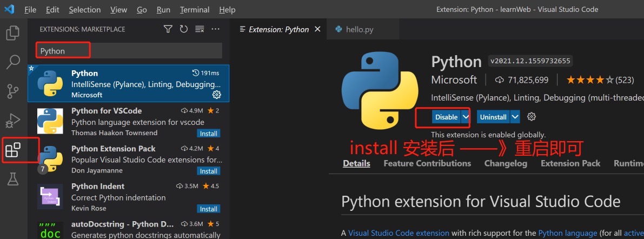Open the Terminal menu
The image size is (644, 239).
[195, 9]
